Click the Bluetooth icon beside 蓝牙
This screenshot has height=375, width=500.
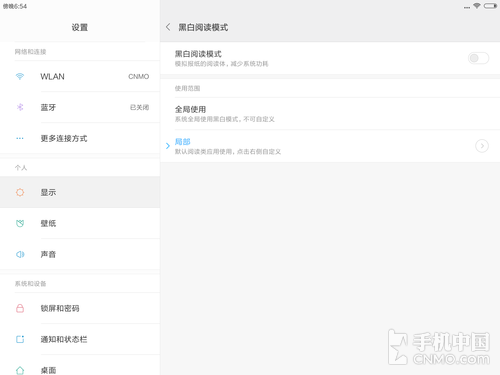(20, 107)
